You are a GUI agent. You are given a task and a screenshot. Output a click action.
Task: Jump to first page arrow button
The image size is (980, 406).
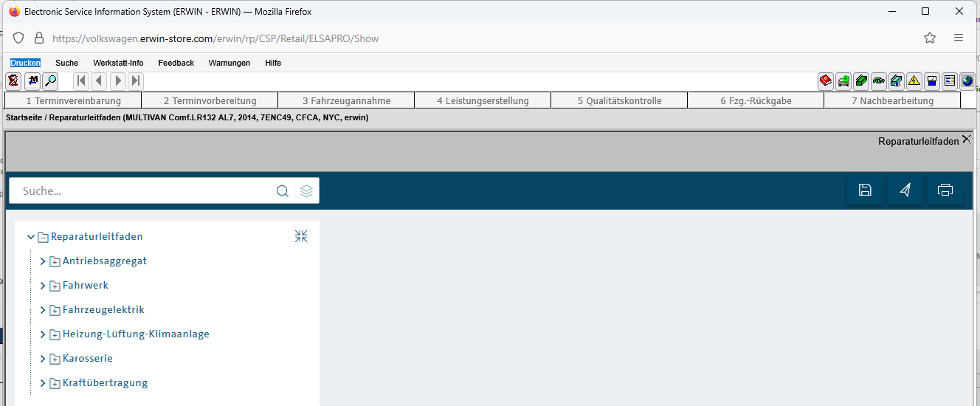pos(82,81)
